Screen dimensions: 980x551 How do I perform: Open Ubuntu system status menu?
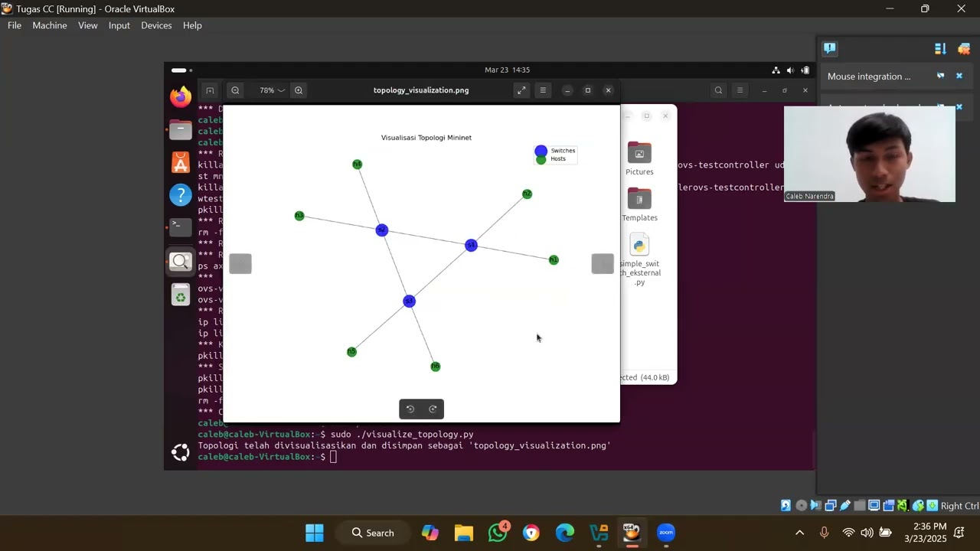click(x=790, y=70)
